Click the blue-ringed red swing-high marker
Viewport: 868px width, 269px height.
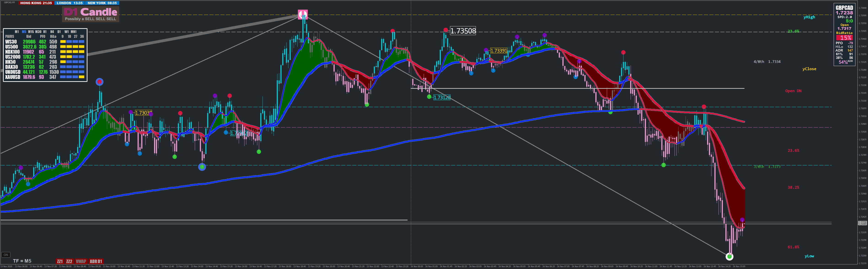coord(99,82)
